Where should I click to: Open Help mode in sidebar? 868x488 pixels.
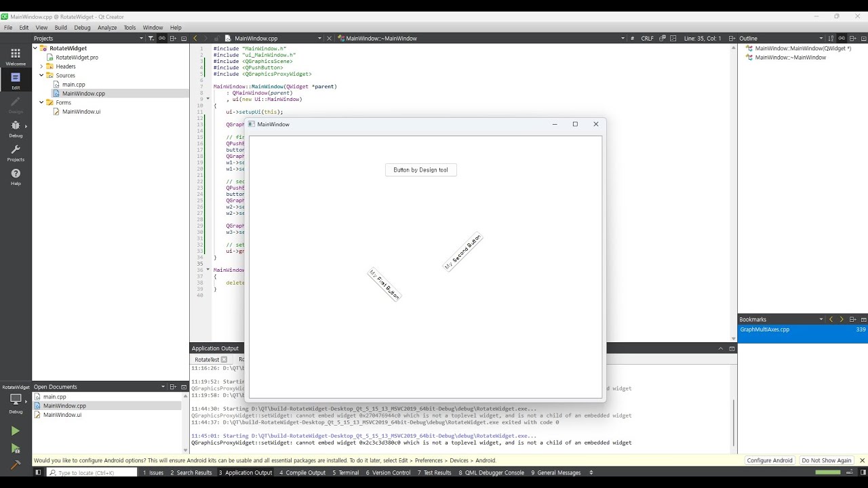16,177
